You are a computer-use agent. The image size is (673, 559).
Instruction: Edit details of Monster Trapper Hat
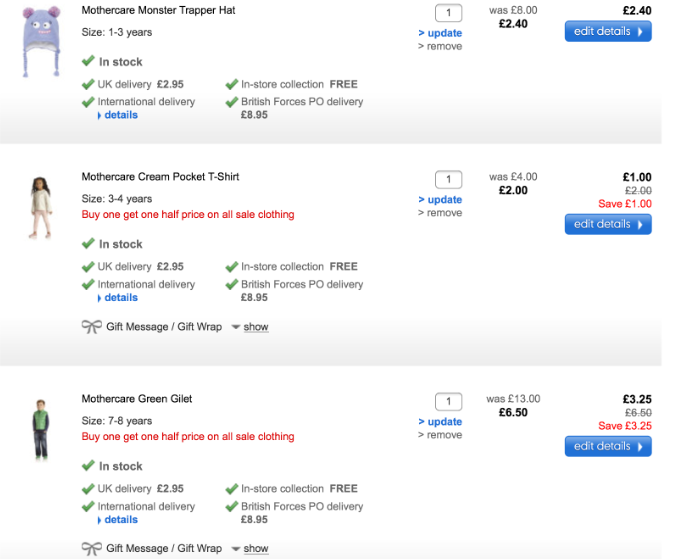(607, 32)
